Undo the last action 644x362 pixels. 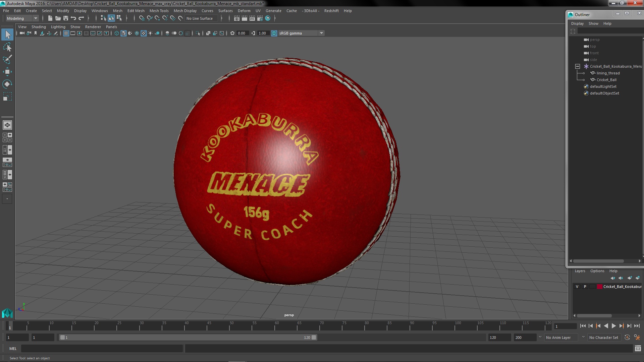[x=73, y=18]
